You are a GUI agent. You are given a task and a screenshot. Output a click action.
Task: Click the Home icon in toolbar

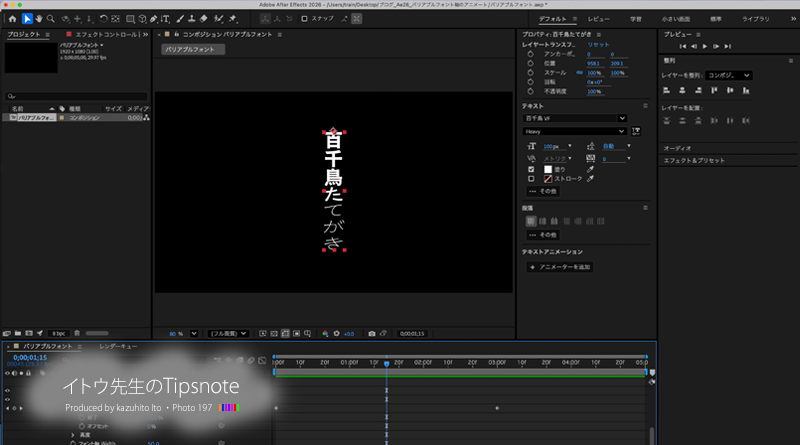(10, 19)
